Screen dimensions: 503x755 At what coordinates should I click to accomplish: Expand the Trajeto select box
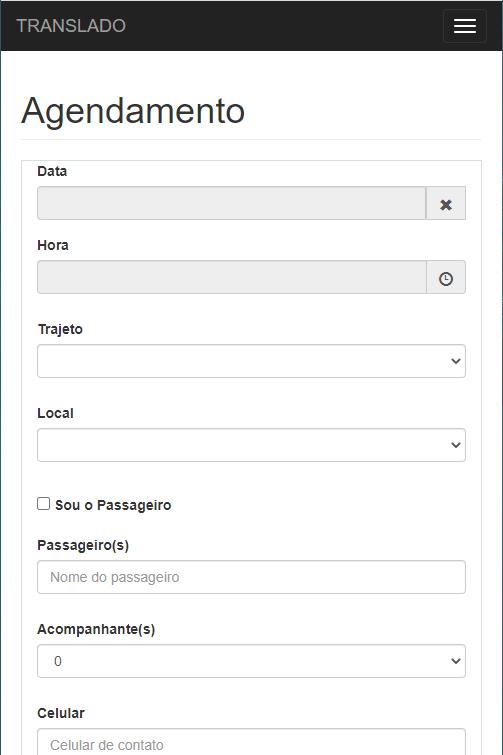pos(251,361)
